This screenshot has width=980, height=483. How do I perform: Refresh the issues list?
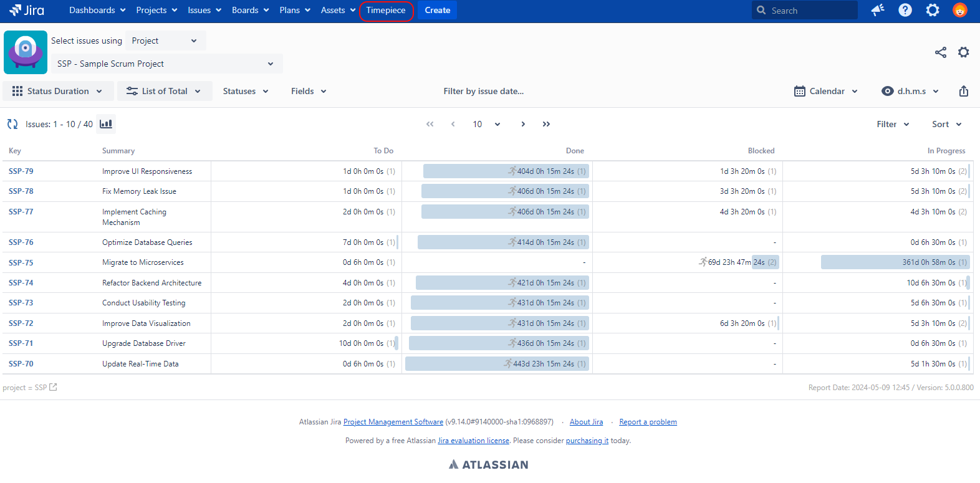coord(12,124)
